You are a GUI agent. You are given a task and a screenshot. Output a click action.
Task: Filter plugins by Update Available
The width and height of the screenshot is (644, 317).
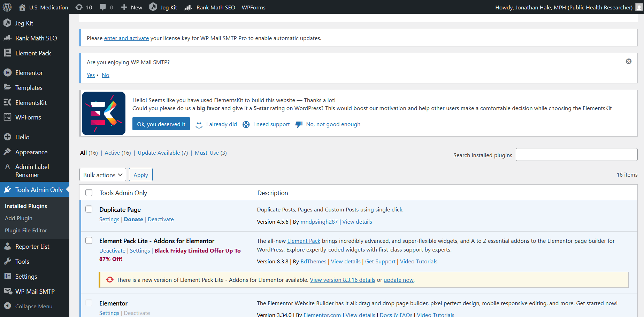point(159,153)
